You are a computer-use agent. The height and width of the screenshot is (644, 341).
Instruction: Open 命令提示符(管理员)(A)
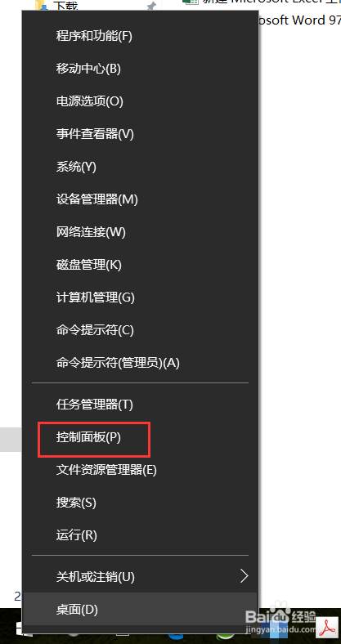click(141, 363)
